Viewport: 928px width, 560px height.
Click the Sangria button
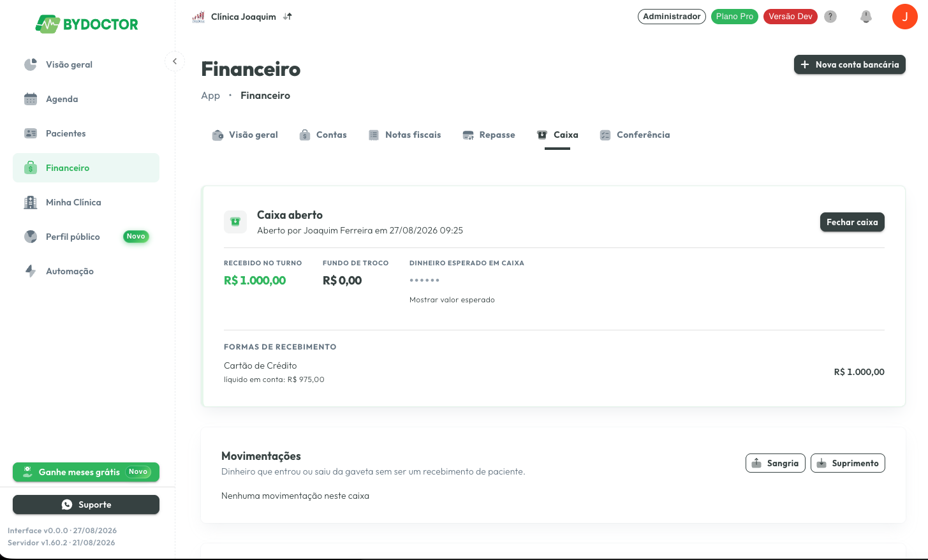776,463
